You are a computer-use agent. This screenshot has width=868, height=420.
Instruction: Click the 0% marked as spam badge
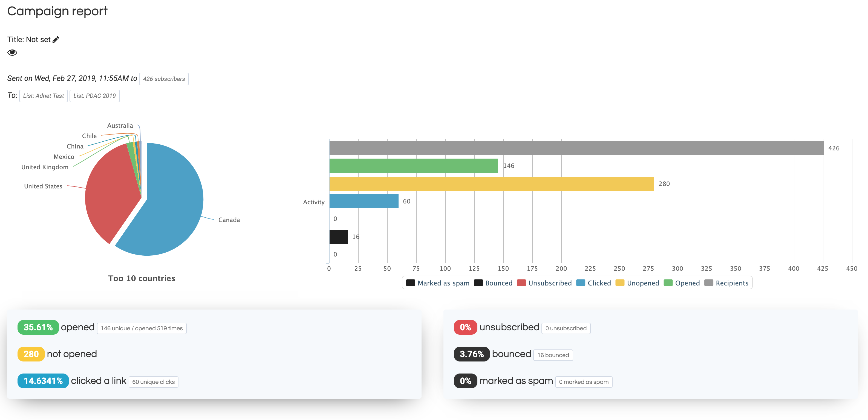click(x=465, y=381)
